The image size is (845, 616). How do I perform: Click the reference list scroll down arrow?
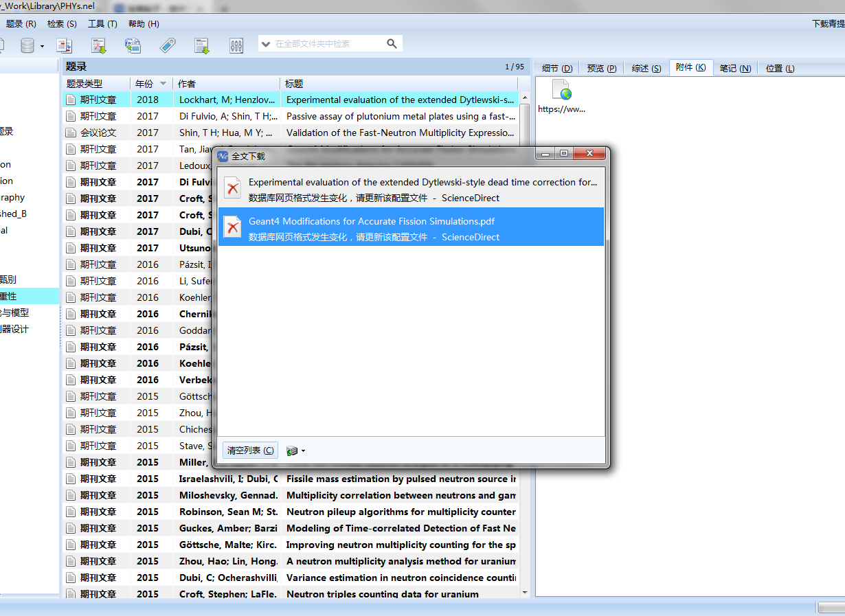pos(526,592)
